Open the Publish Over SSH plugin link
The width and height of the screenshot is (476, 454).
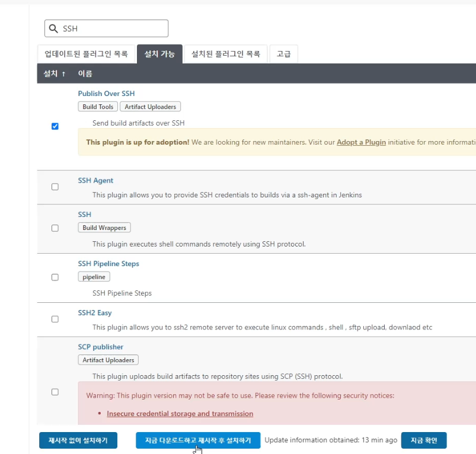[x=106, y=94]
